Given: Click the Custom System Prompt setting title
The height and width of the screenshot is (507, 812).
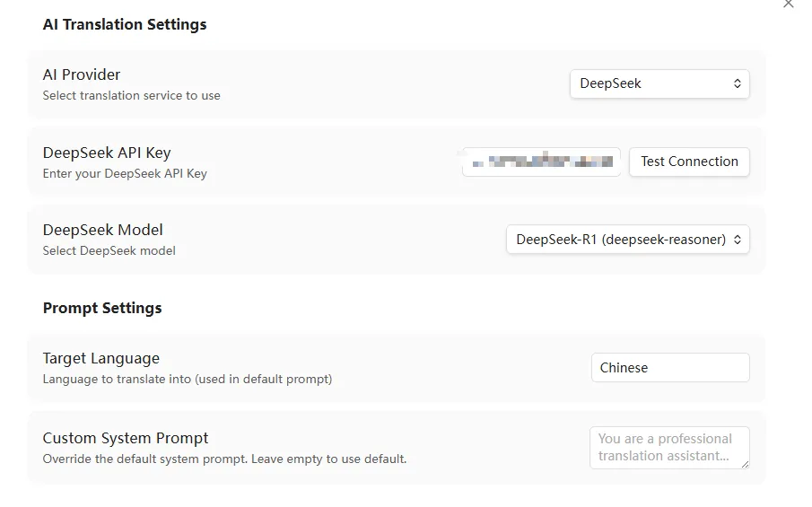Looking at the screenshot, I should click(126, 438).
